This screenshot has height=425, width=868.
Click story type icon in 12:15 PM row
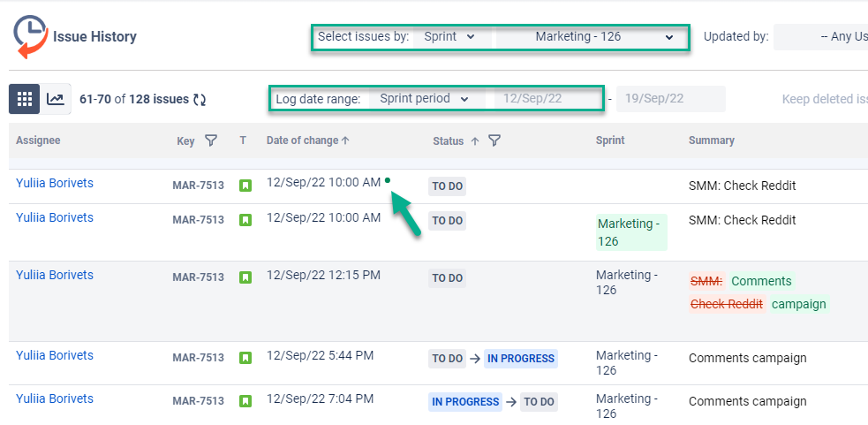pyautogui.click(x=245, y=277)
